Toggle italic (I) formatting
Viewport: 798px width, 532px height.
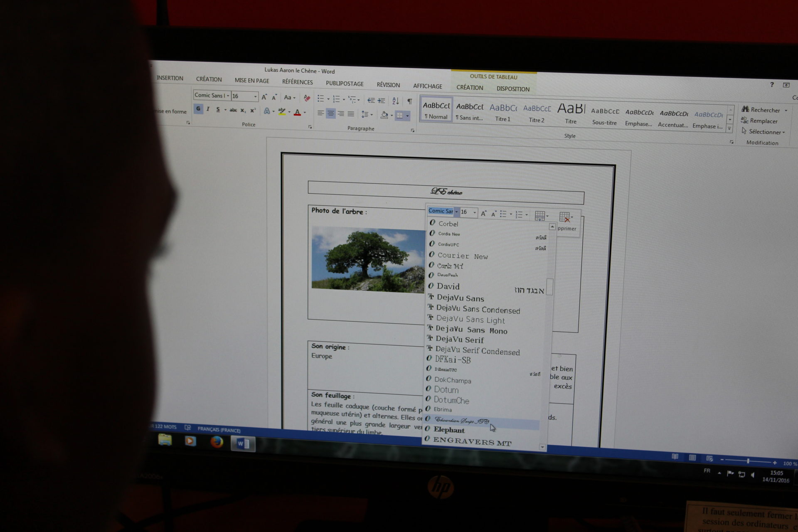pyautogui.click(x=208, y=109)
